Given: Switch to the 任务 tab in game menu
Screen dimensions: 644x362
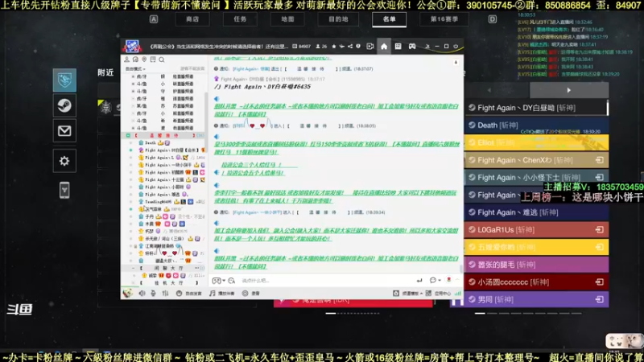Looking at the screenshot, I should click(240, 19).
